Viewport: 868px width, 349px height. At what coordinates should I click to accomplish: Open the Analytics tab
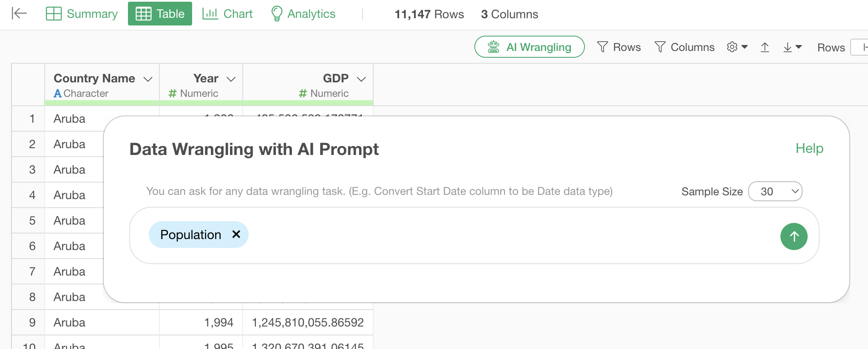pos(303,14)
